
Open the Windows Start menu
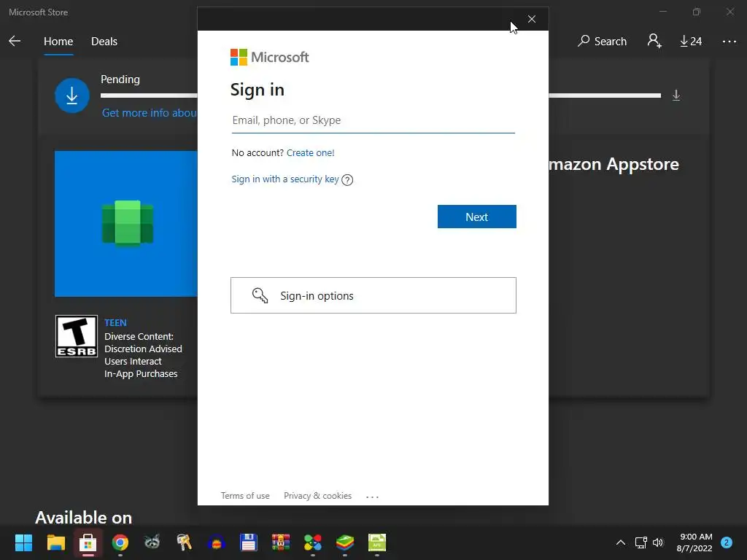[x=23, y=542]
